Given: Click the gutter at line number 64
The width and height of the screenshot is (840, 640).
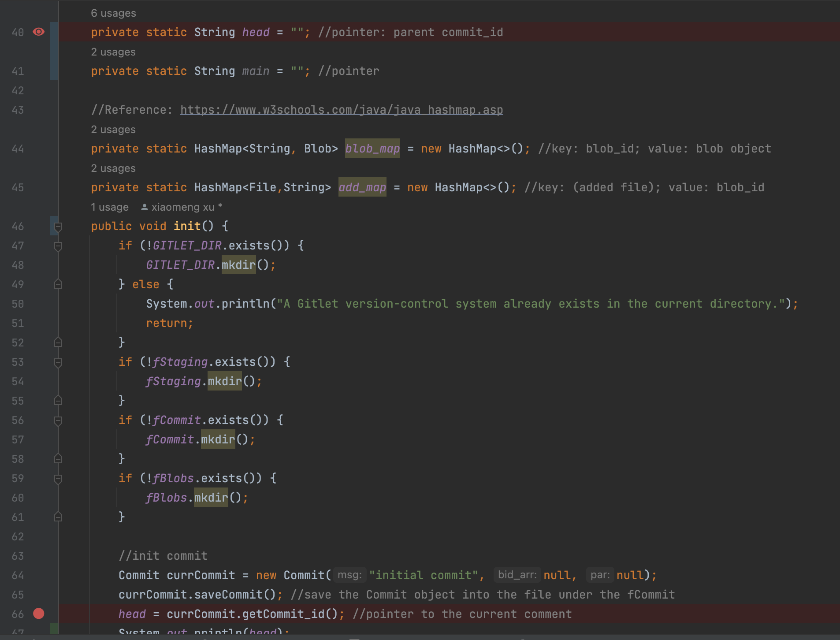Looking at the screenshot, I should click(x=18, y=575).
